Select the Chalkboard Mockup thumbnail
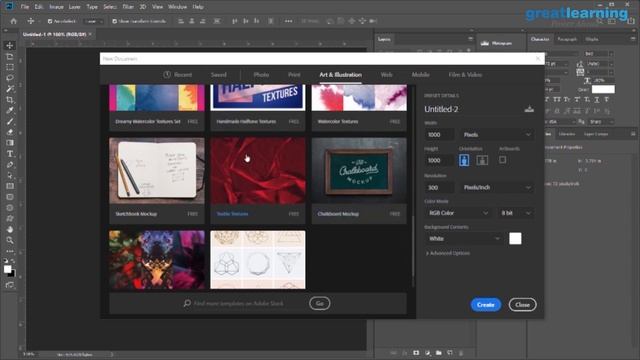640x360 pixels. (x=359, y=171)
